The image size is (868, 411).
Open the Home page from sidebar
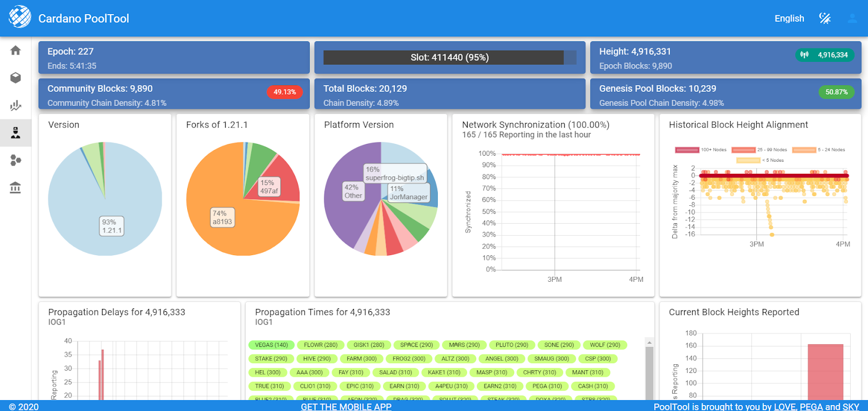pos(15,50)
